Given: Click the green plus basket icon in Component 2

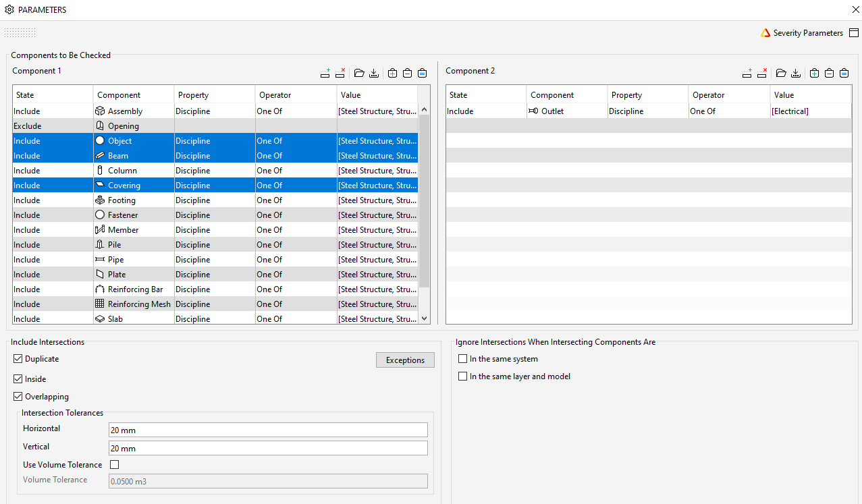Looking at the screenshot, I should pos(815,73).
